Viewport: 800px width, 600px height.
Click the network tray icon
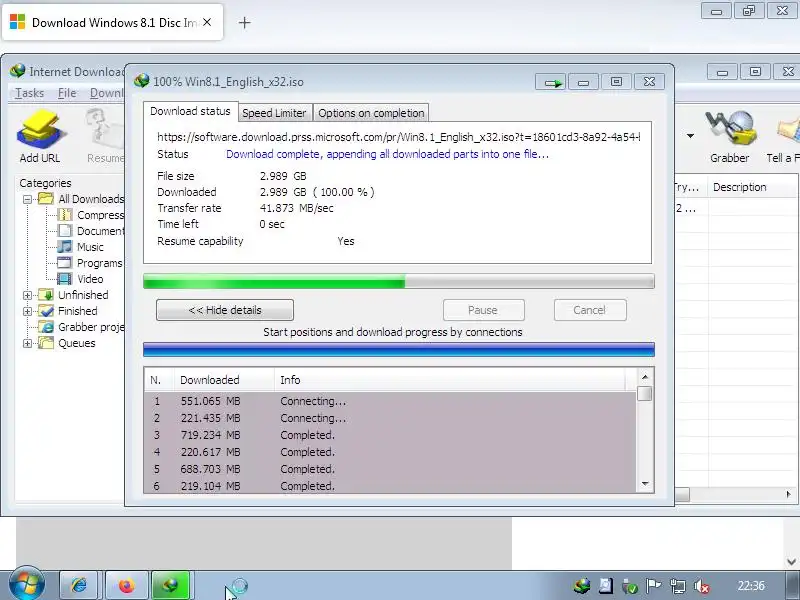click(x=678, y=586)
